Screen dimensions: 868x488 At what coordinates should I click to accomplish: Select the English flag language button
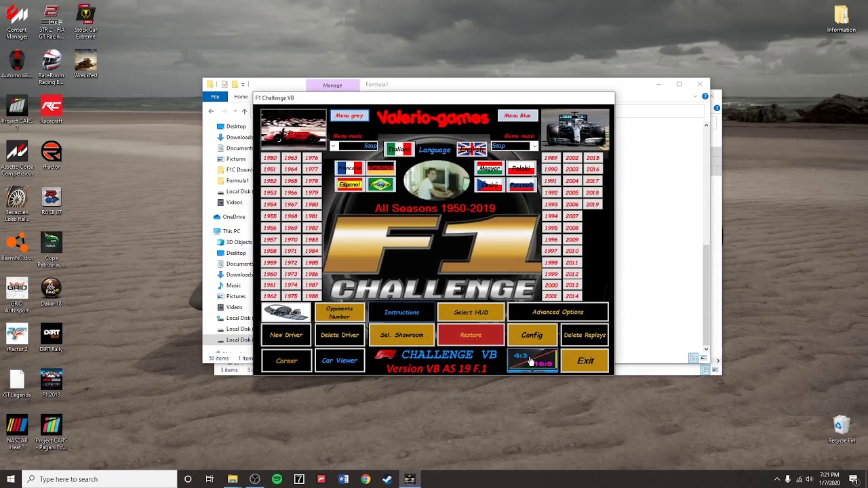coord(471,149)
